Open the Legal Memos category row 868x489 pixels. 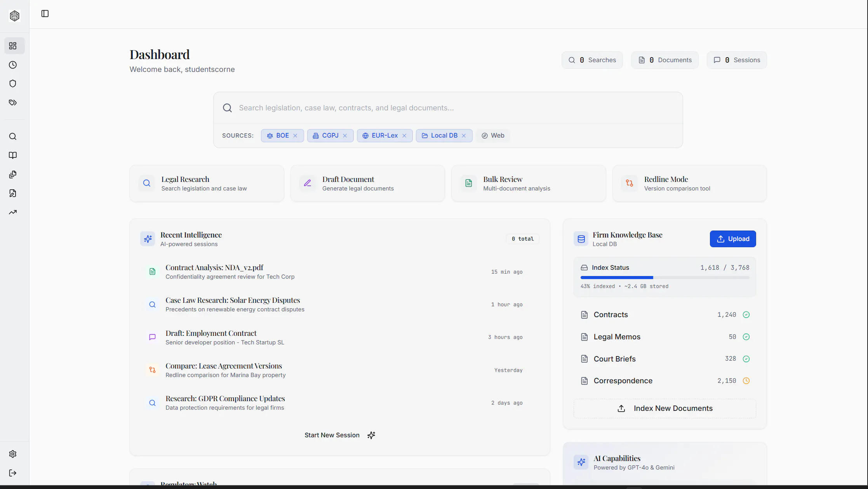tap(665, 337)
